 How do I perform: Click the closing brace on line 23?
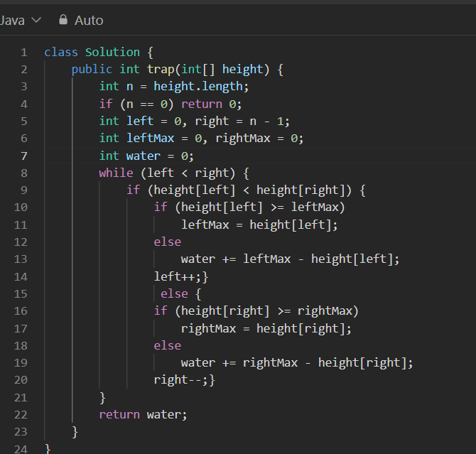75,432
